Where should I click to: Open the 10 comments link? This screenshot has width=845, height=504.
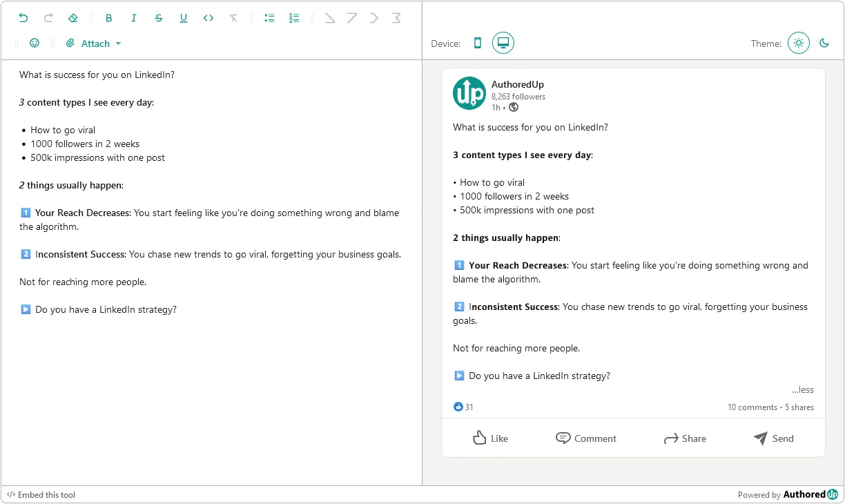click(x=752, y=407)
